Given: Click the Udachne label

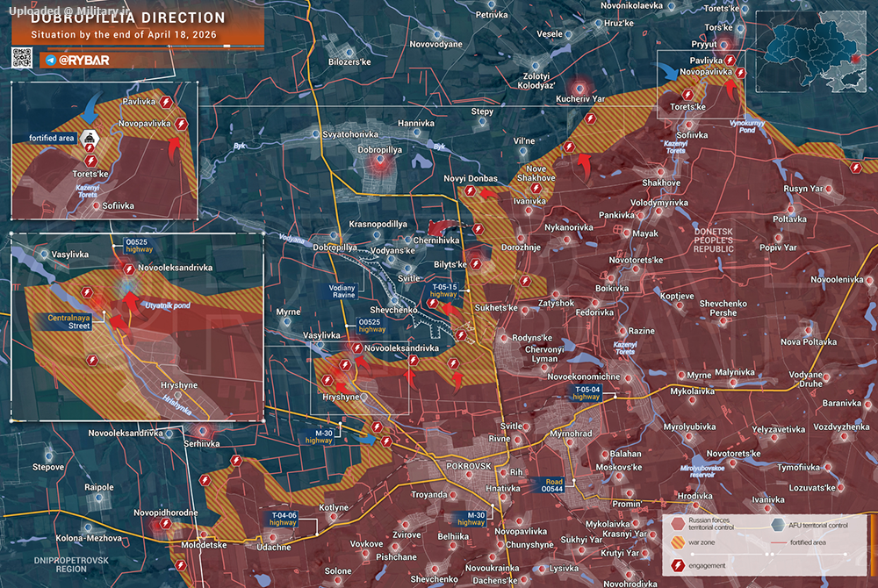Looking at the screenshot, I should [x=274, y=547].
